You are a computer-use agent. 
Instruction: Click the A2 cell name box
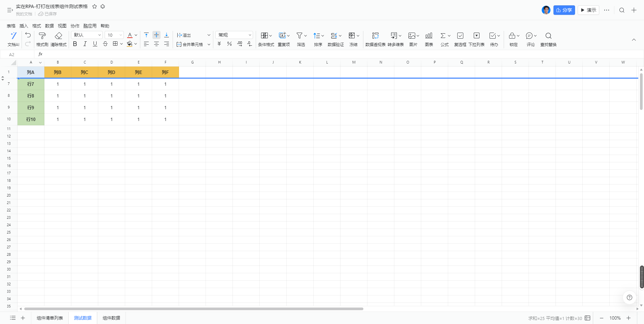coord(17,54)
